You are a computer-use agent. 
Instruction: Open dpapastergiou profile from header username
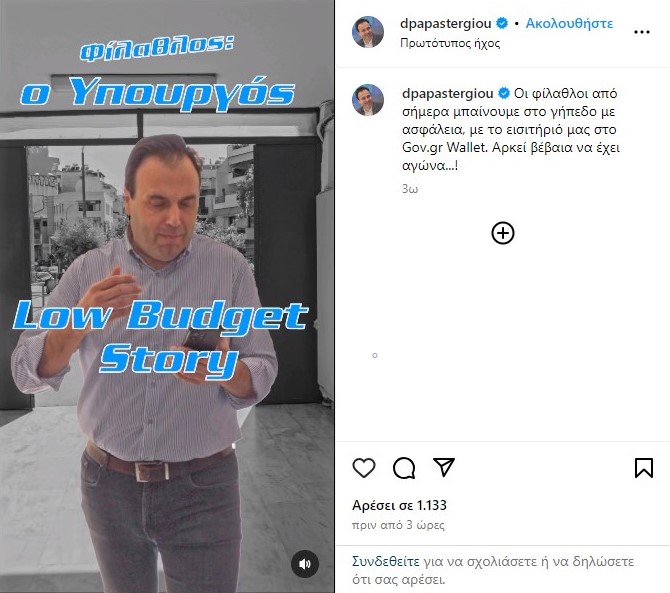446,23
